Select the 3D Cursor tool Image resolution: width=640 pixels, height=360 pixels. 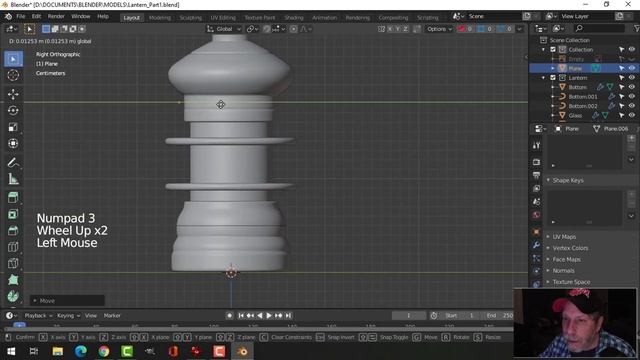pyautogui.click(x=13, y=75)
